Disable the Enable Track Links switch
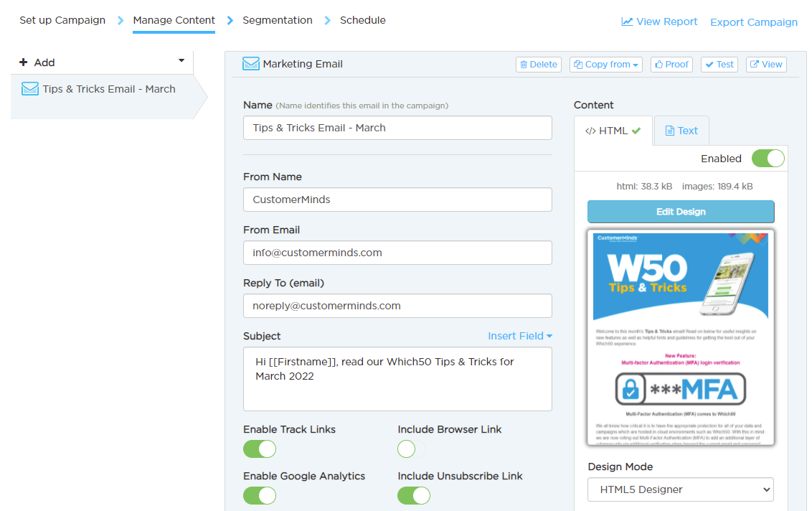 (260, 449)
